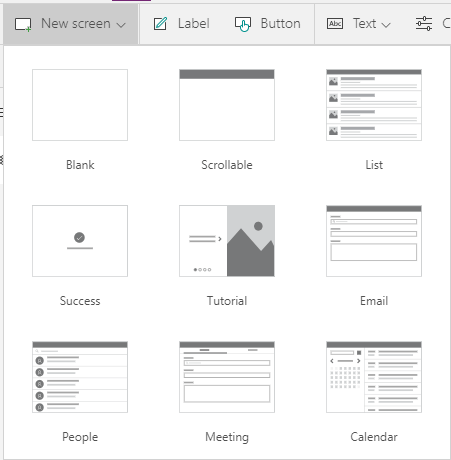This screenshot has height=460, width=451.
Task: Open the Controls sliders icon
Action: pyautogui.click(x=424, y=24)
